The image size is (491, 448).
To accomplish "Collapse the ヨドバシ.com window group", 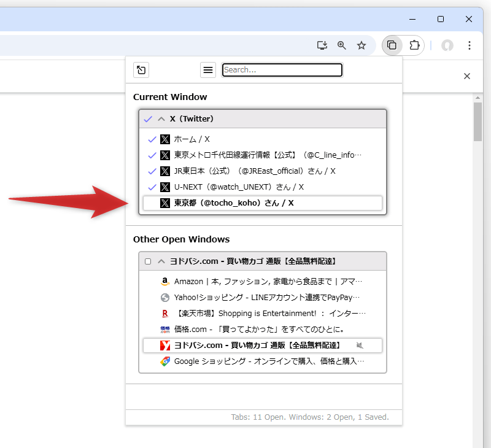I will 161,261.
